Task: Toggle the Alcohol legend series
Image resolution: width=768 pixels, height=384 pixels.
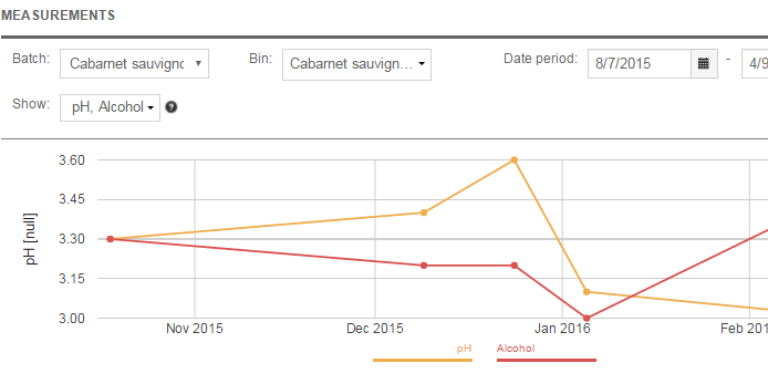Action: coord(516,349)
